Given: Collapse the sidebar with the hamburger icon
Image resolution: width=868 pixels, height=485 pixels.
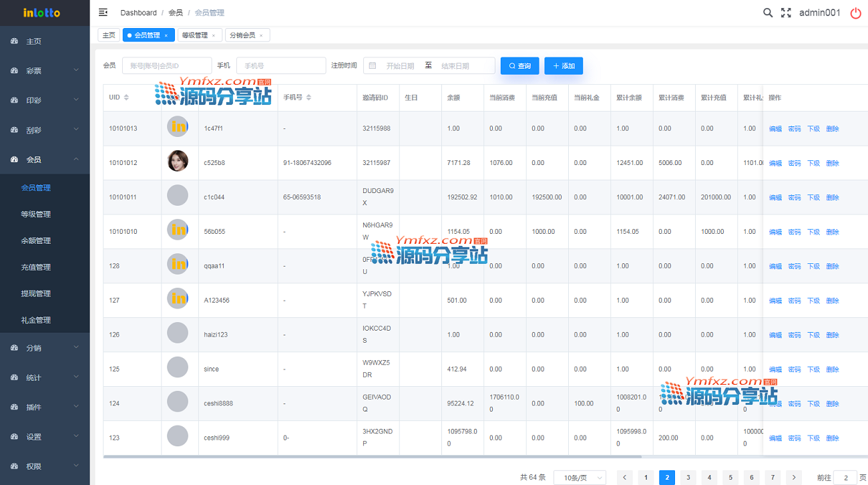Looking at the screenshot, I should pyautogui.click(x=103, y=13).
